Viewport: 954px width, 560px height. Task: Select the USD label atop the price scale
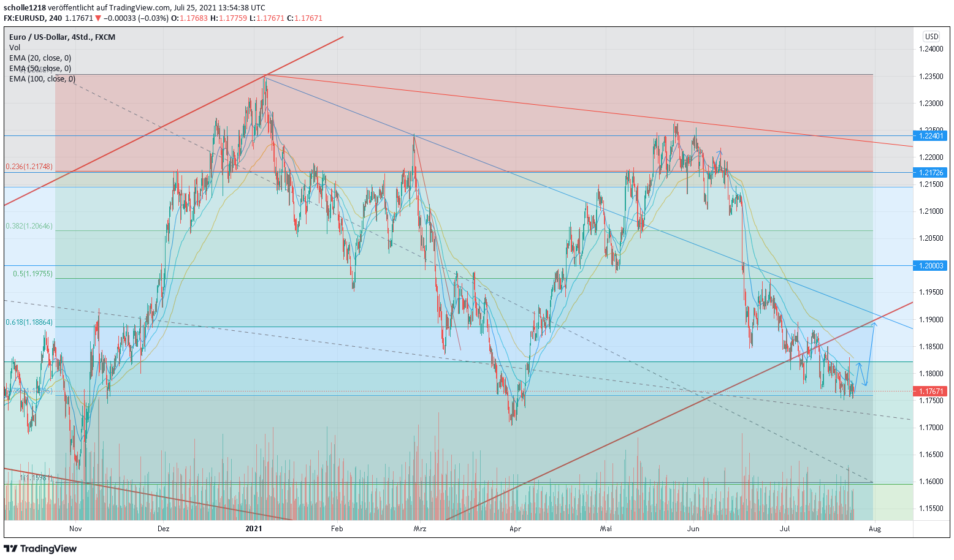point(929,36)
